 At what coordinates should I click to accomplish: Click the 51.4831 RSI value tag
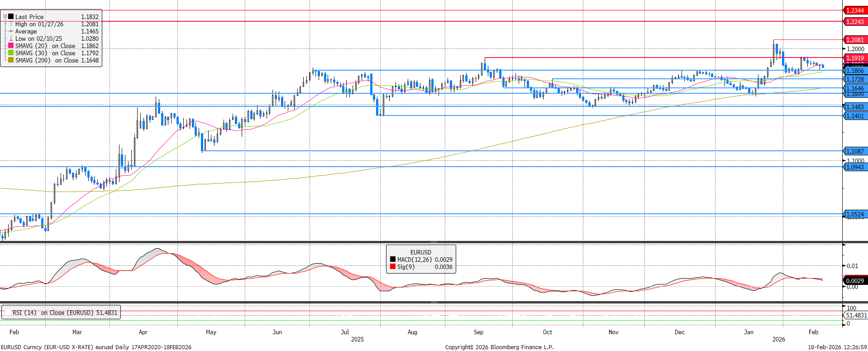(856, 315)
